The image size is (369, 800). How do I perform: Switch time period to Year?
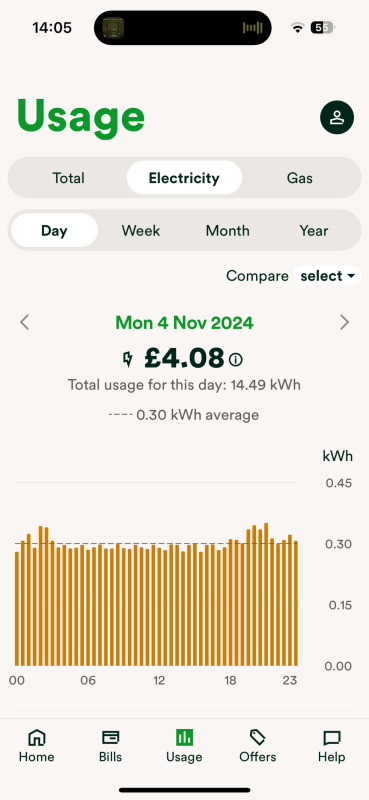[x=314, y=231]
